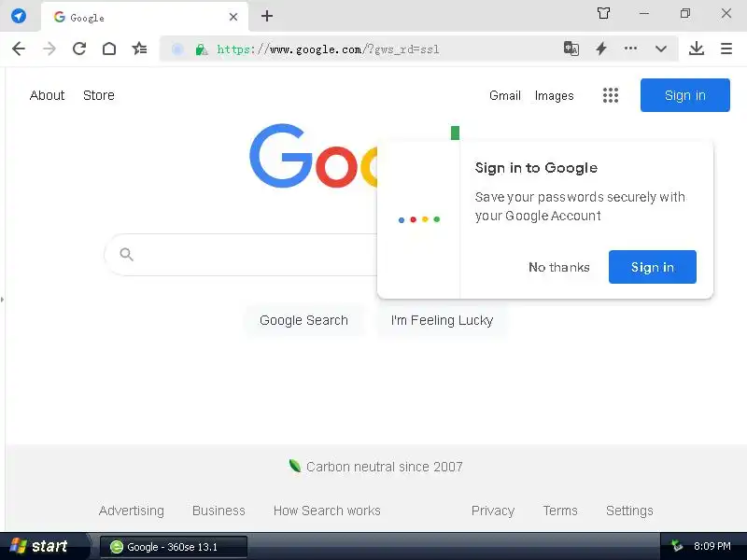
Task: Go back with the back arrow
Action: coord(19,49)
